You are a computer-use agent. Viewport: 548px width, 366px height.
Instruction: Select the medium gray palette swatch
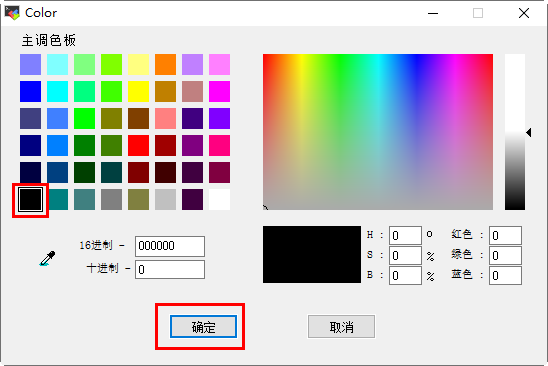(111, 199)
